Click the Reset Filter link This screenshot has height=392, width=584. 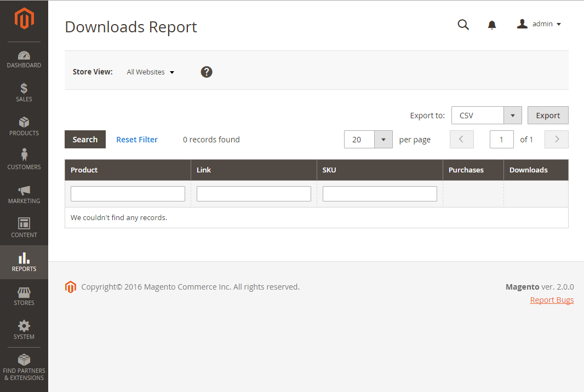pos(137,140)
